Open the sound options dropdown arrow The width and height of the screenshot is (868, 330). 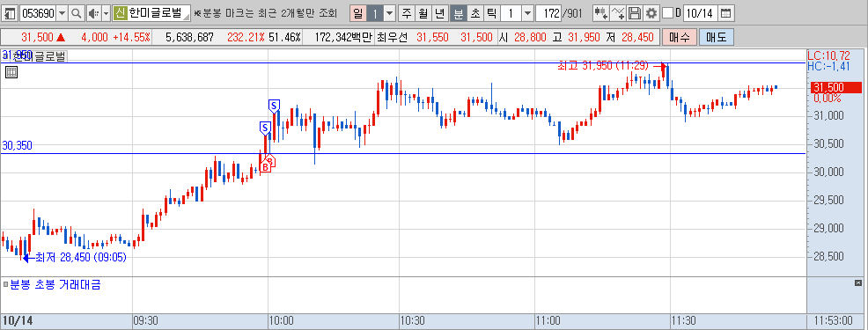(106, 12)
